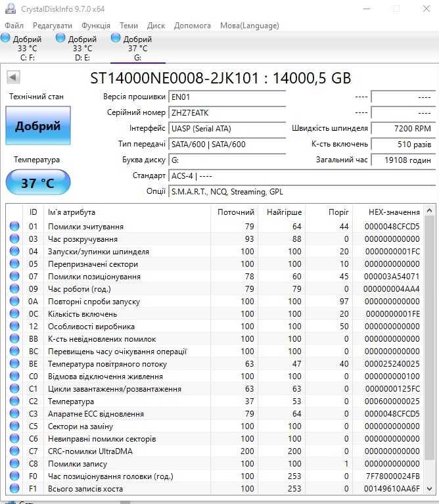
Task: Click the power-on count 510 разів
Action: pyautogui.click(x=403, y=145)
